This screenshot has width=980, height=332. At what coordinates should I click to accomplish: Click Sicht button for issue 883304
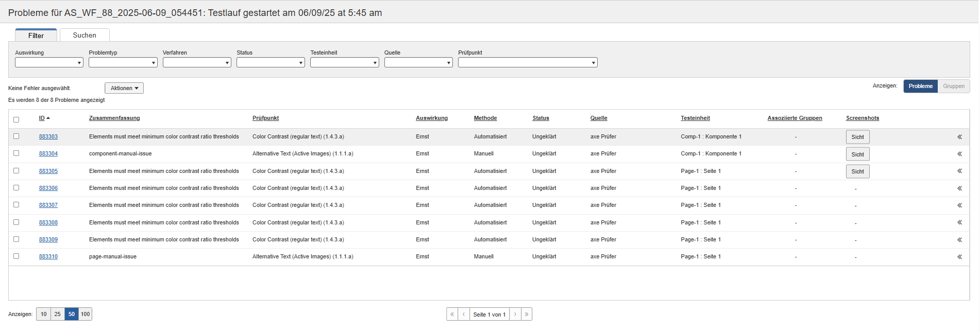point(857,154)
